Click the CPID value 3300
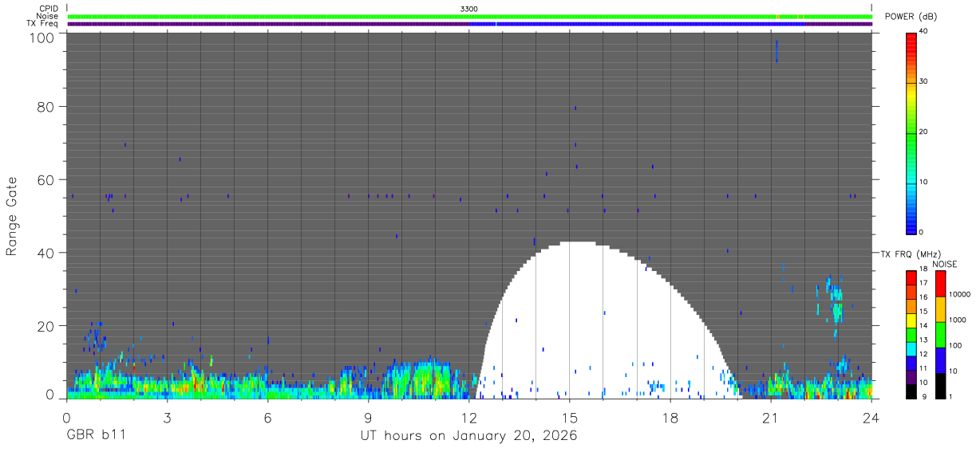 tap(469, 9)
